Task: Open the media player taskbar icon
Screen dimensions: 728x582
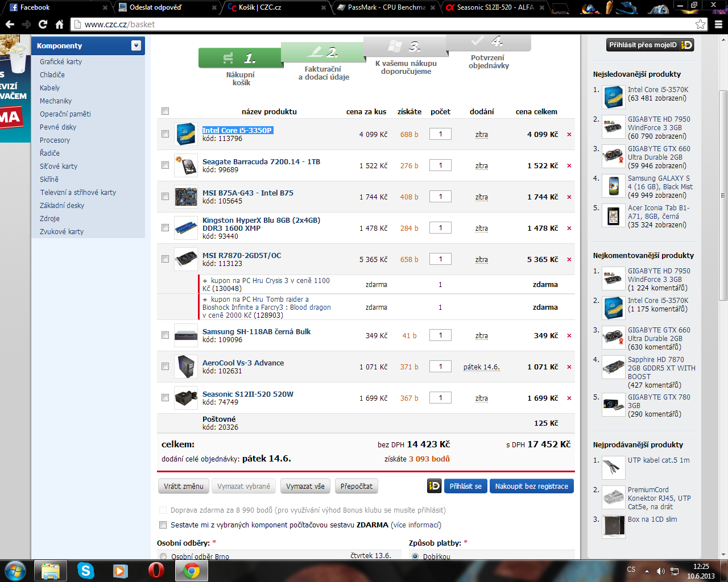Action: 121,571
